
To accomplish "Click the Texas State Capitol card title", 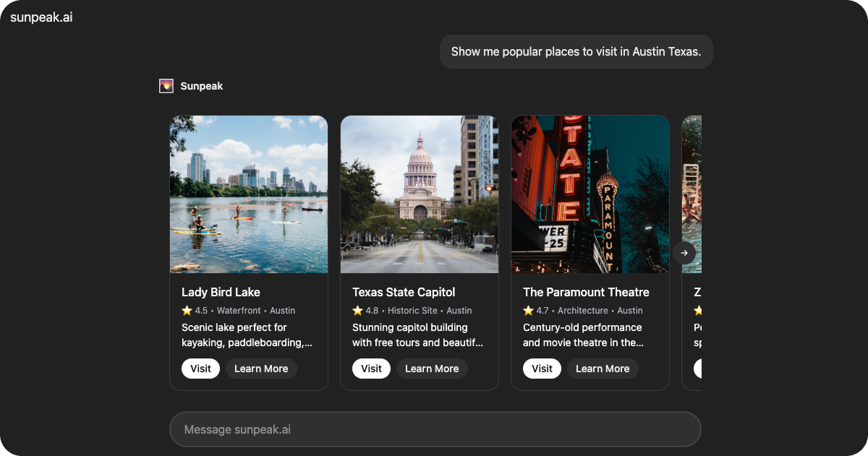I will pos(404,292).
